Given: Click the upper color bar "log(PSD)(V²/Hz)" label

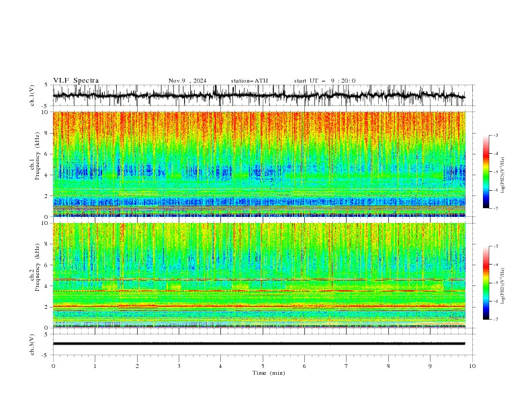Looking at the screenshot, I should (502, 175).
